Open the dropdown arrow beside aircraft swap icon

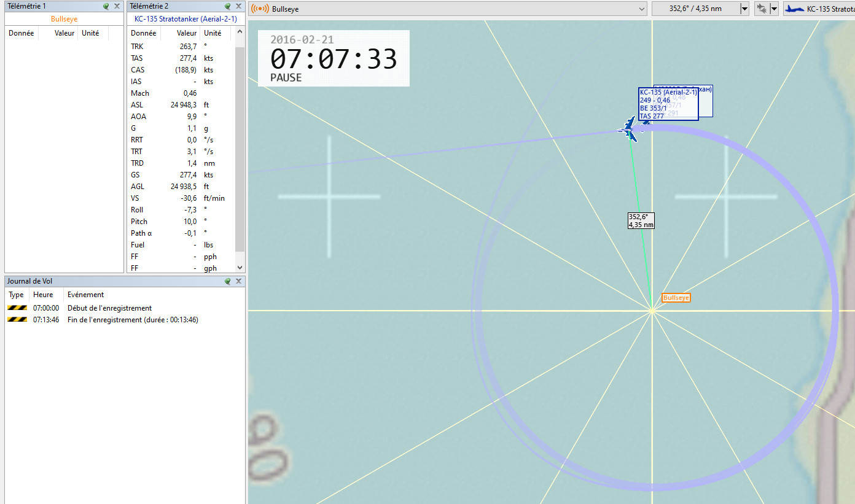774,9
